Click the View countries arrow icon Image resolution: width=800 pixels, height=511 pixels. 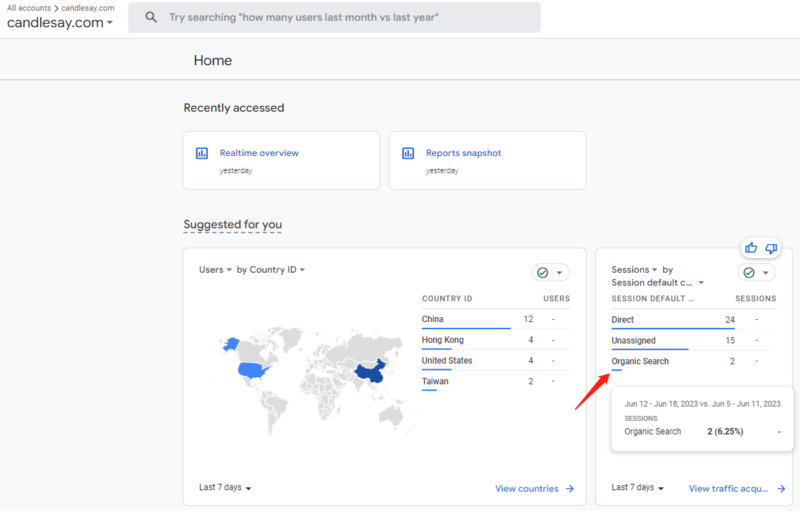point(570,489)
